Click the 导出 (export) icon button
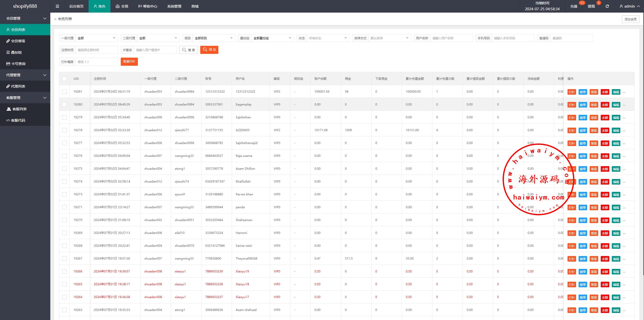 click(210, 50)
